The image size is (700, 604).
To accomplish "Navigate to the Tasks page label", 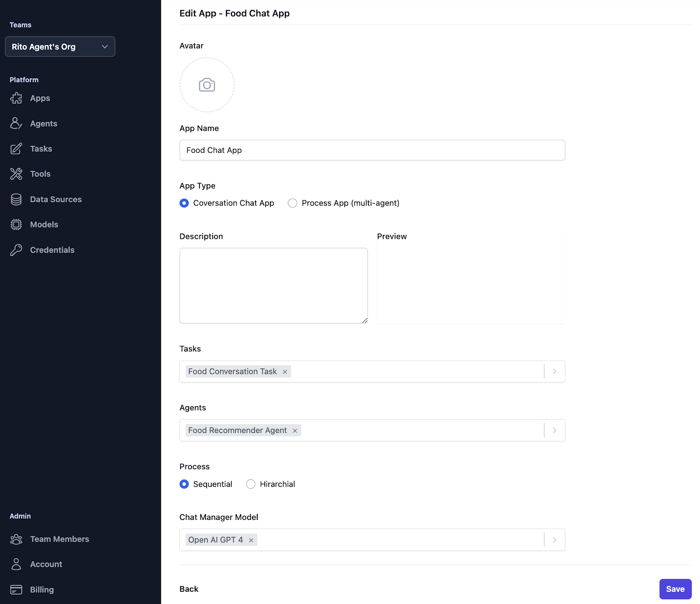I will [x=41, y=149].
